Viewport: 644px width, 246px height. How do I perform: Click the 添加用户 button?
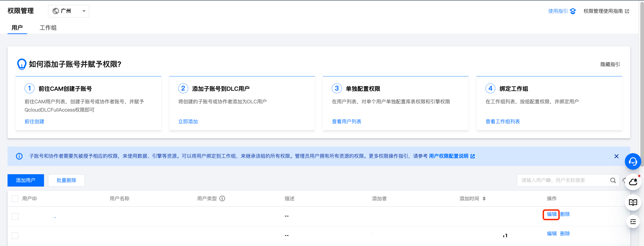(x=26, y=180)
